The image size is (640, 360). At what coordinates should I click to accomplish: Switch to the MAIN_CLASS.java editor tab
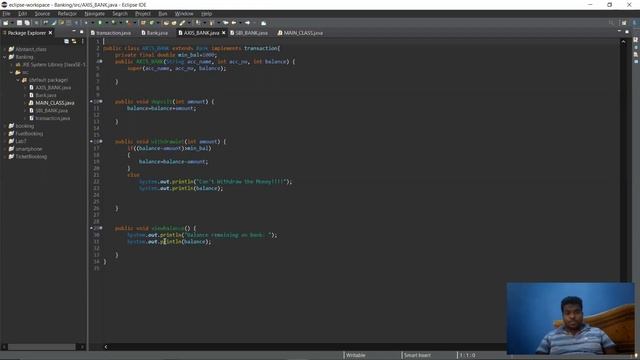pyautogui.click(x=300, y=33)
